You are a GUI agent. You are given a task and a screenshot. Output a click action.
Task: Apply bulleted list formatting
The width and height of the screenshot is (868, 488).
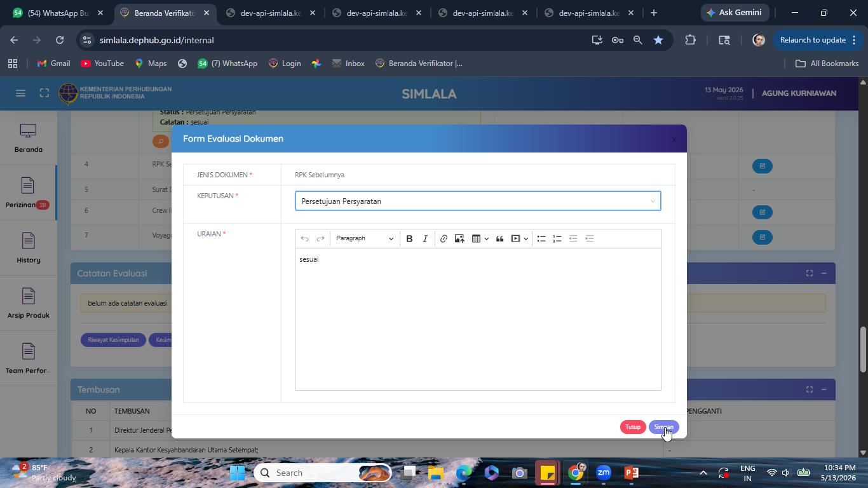pos(541,238)
